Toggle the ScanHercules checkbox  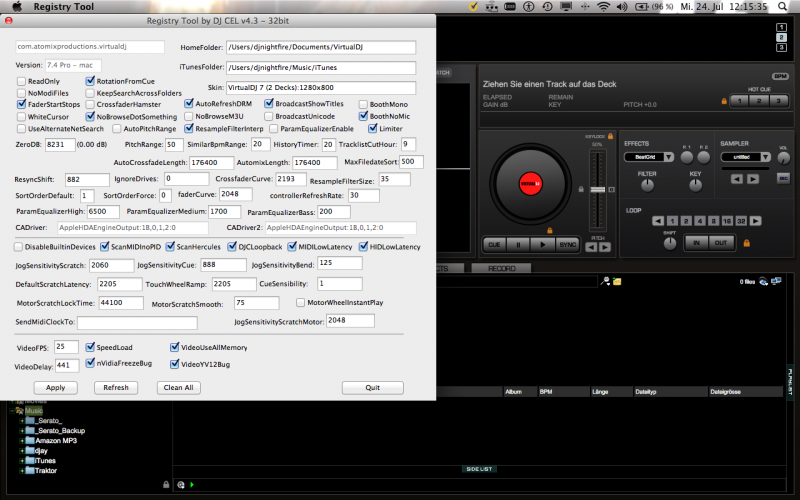170,246
